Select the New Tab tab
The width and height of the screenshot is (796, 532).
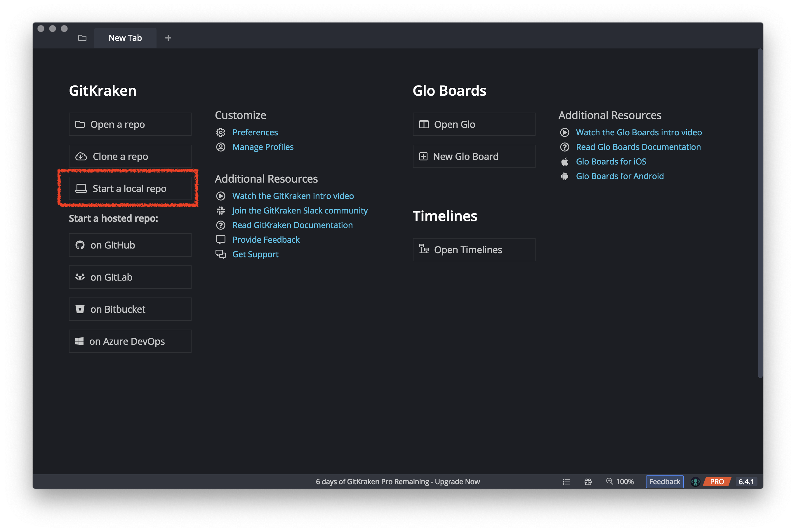point(125,38)
